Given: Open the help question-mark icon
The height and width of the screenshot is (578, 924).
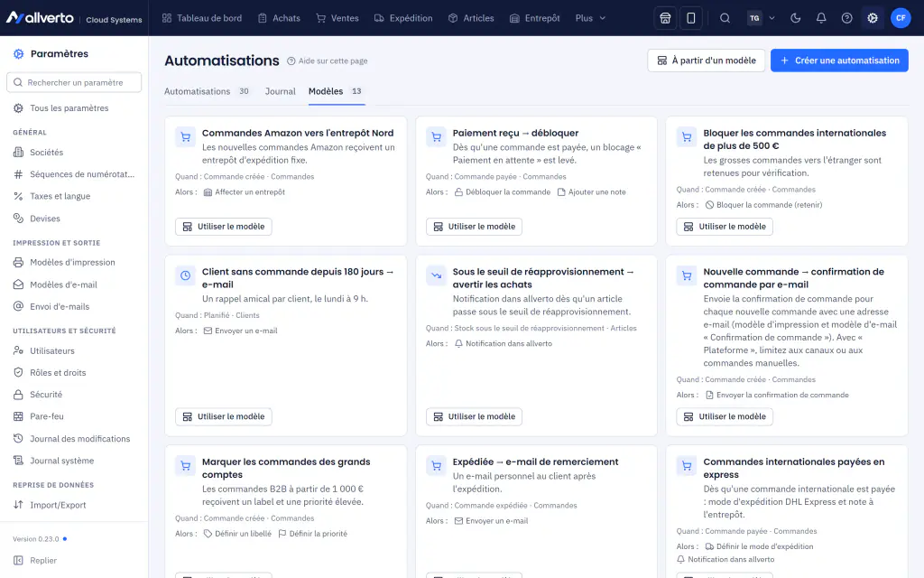Looking at the screenshot, I should click(846, 18).
